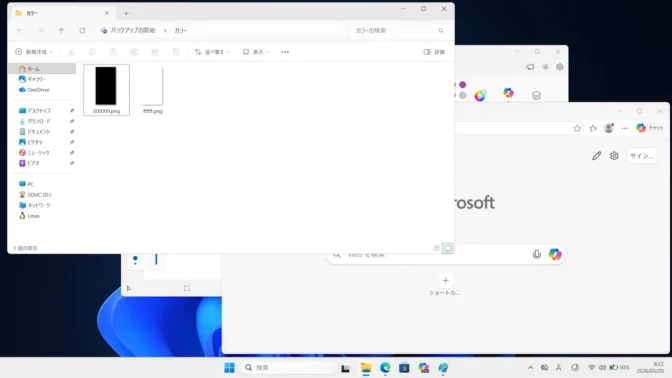The height and width of the screenshot is (378, 672).
Task: Open Copilot チャット in Edge
Action: coord(650,128)
